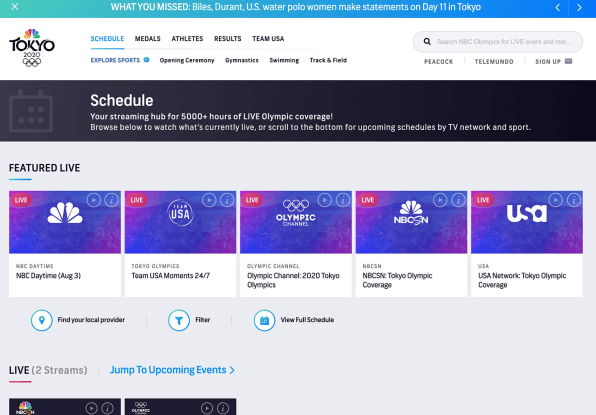596x415 pixels.
Task: Jump To Upcoming Events link
Action: point(172,370)
